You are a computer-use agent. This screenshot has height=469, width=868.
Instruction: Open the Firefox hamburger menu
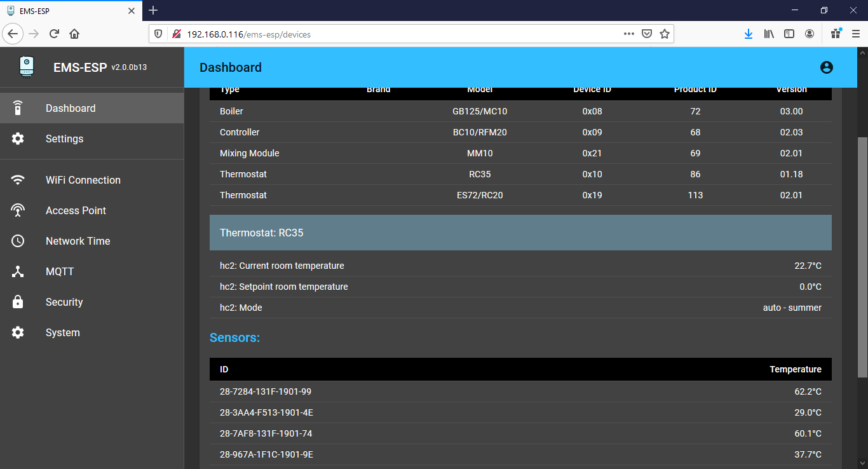pos(856,34)
